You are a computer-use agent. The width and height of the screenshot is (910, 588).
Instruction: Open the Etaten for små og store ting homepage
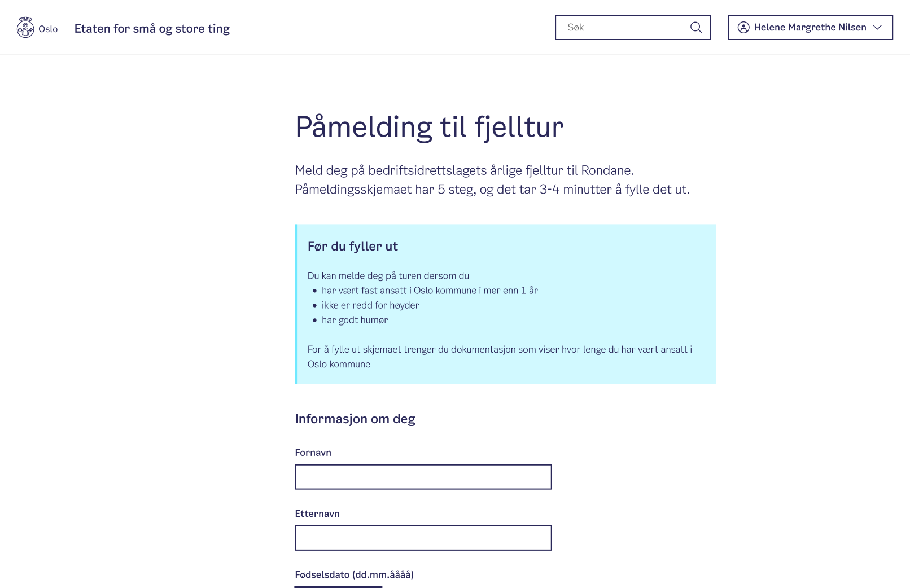click(152, 28)
